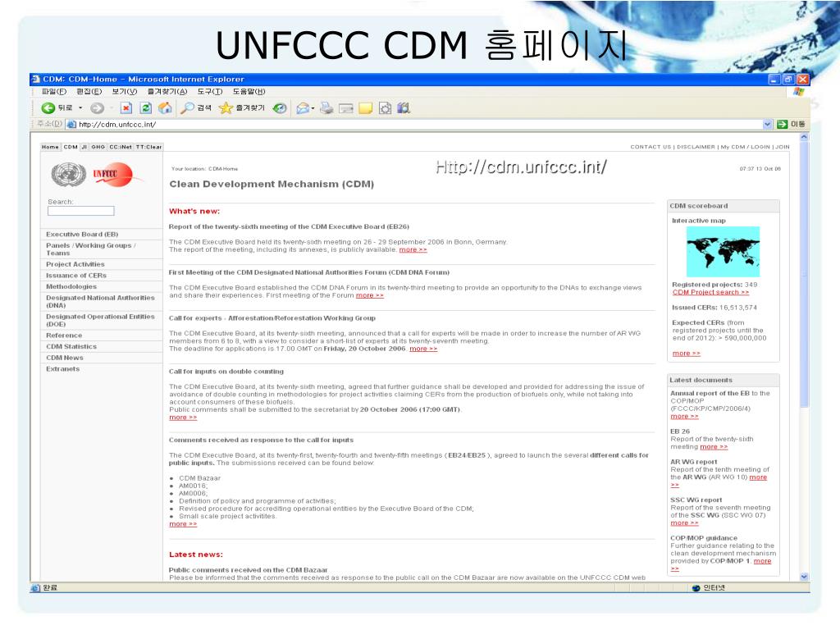Image resolution: width=840 pixels, height=630 pixels.
Task: Open Extranets in sidebar
Action: (x=62, y=369)
